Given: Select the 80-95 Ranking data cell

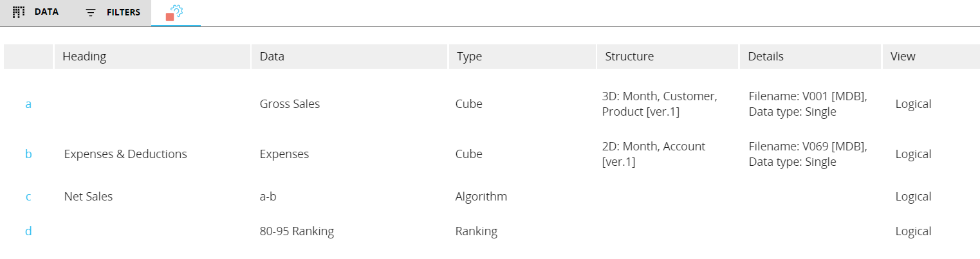Looking at the screenshot, I should 297,231.
